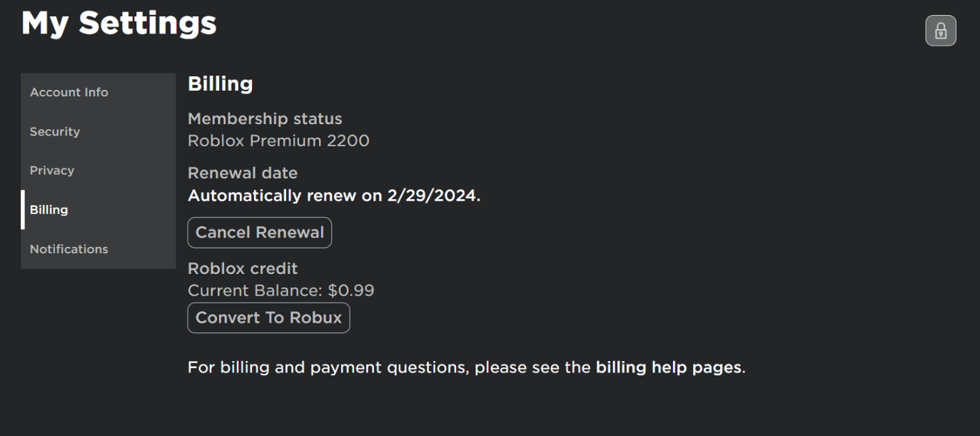
Task: Click the words 'Automatically renew on'
Action: 285,196
